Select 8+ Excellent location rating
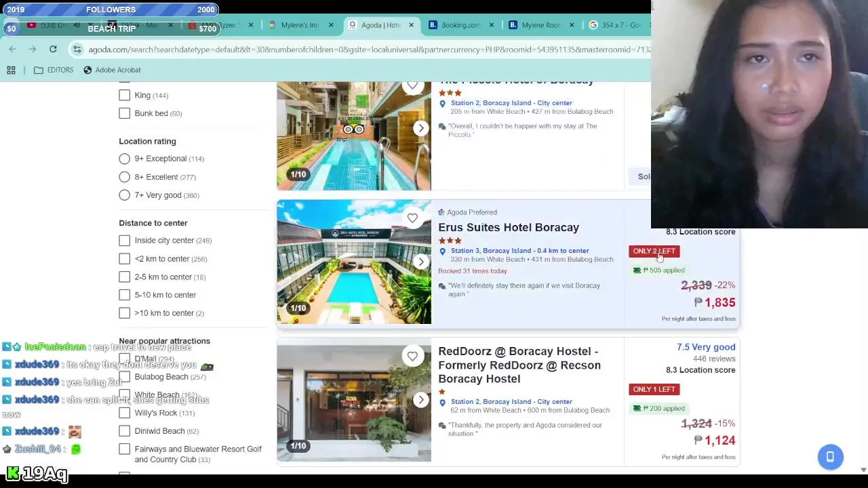 (125, 177)
